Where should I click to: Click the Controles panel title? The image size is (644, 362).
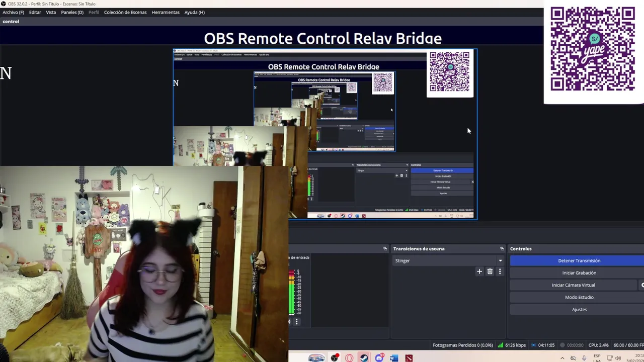(x=521, y=248)
